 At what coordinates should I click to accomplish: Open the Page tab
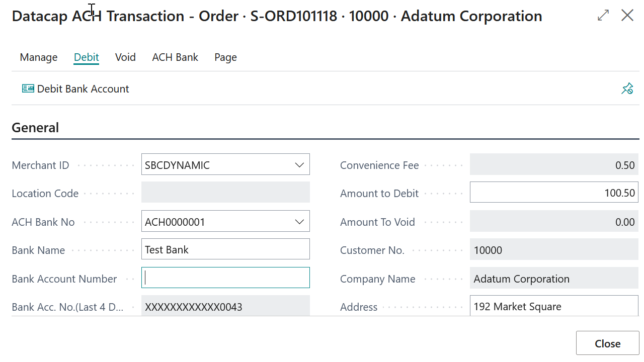(225, 57)
